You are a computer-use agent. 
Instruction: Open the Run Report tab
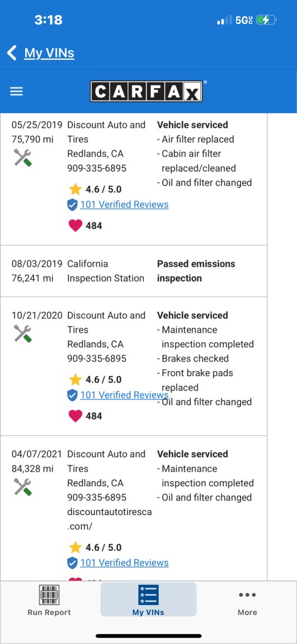coord(49,600)
